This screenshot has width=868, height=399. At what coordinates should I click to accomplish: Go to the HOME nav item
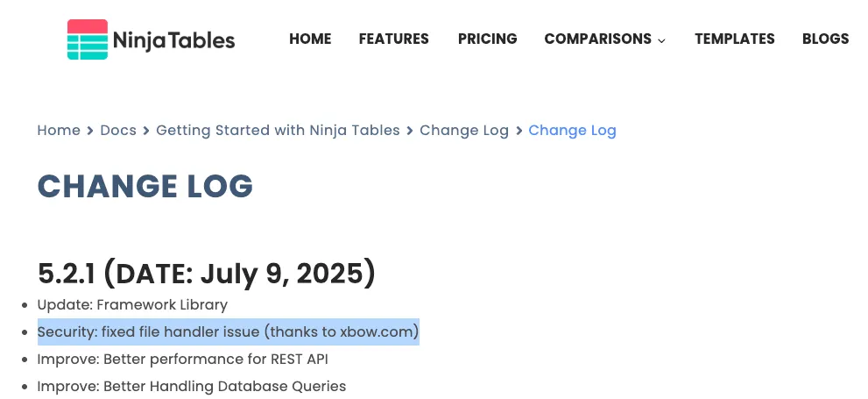tap(310, 39)
